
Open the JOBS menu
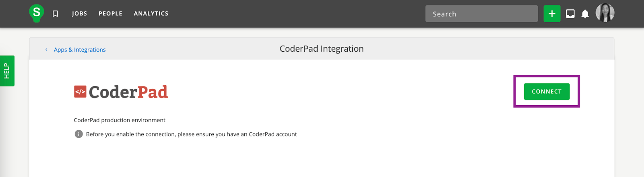point(79,14)
